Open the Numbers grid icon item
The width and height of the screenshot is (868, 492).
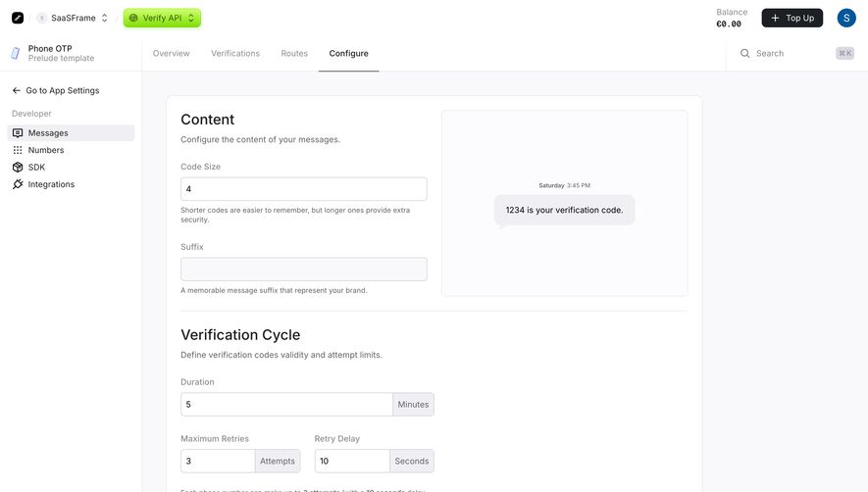(18, 150)
